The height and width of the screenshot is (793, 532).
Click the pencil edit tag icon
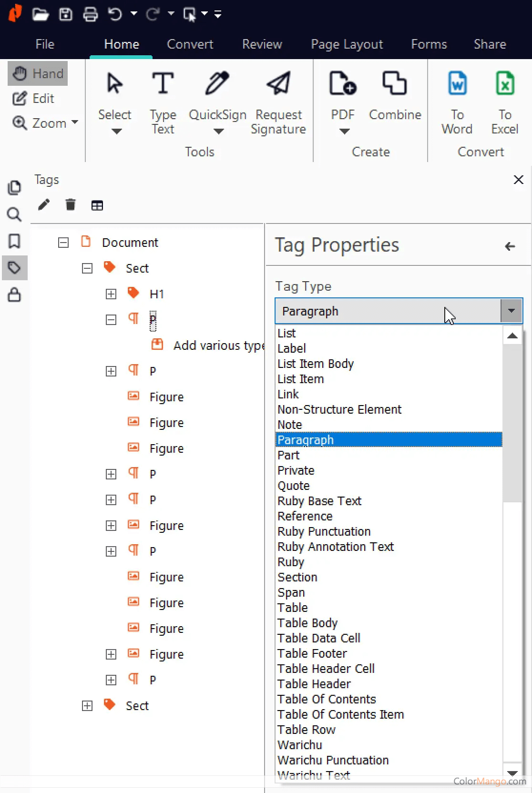[x=44, y=205]
